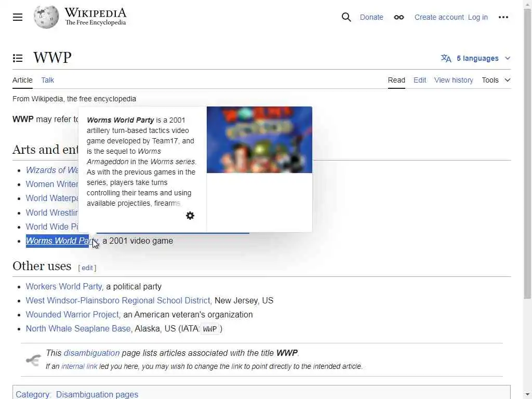Image resolution: width=532 pixels, height=399 pixels.
Task: Click 'a 2001 video game' text
Action: 138,241
